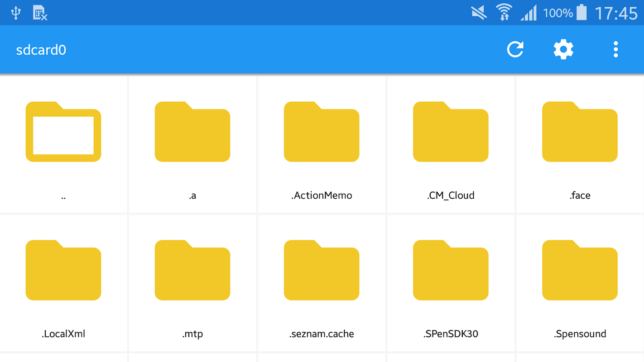The height and width of the screenshot is (362, 644).
Task: Select the ".Spensound" folder name
Action: point(580,334)
